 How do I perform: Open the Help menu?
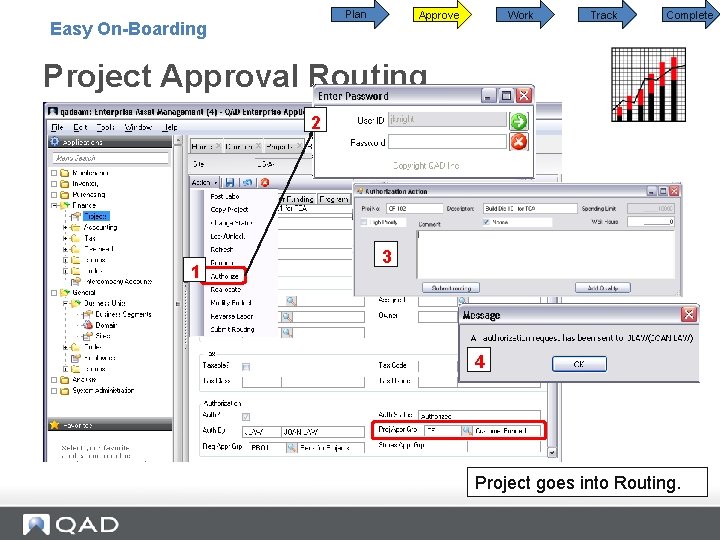click(170, 127)
